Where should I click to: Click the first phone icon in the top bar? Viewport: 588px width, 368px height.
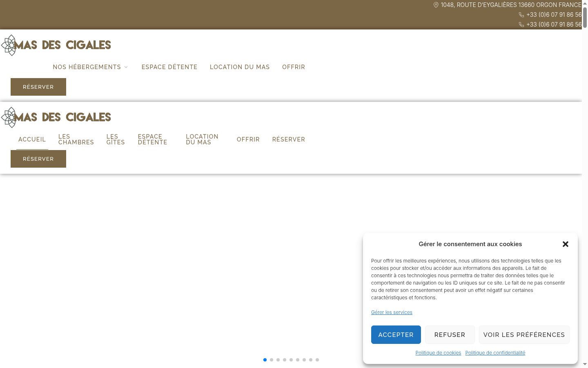pyautogui.click(x=521, y=15)
